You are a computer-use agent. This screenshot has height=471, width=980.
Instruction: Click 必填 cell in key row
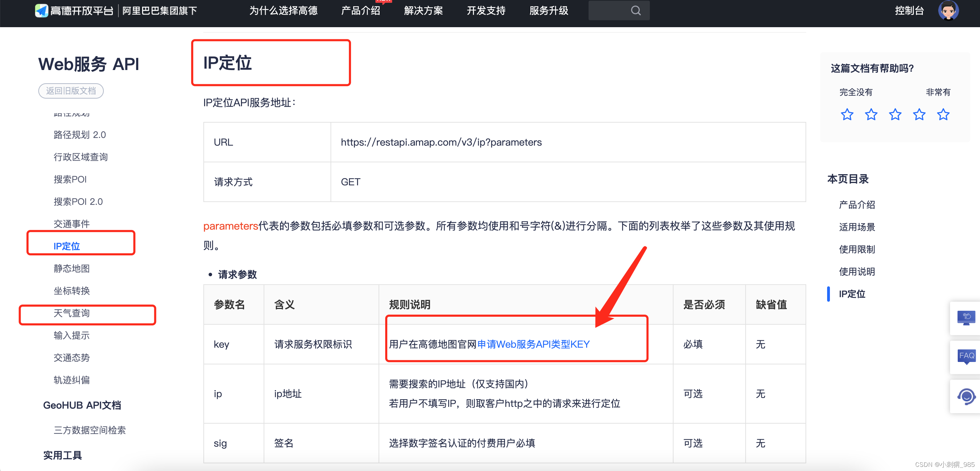pos(709,344)
